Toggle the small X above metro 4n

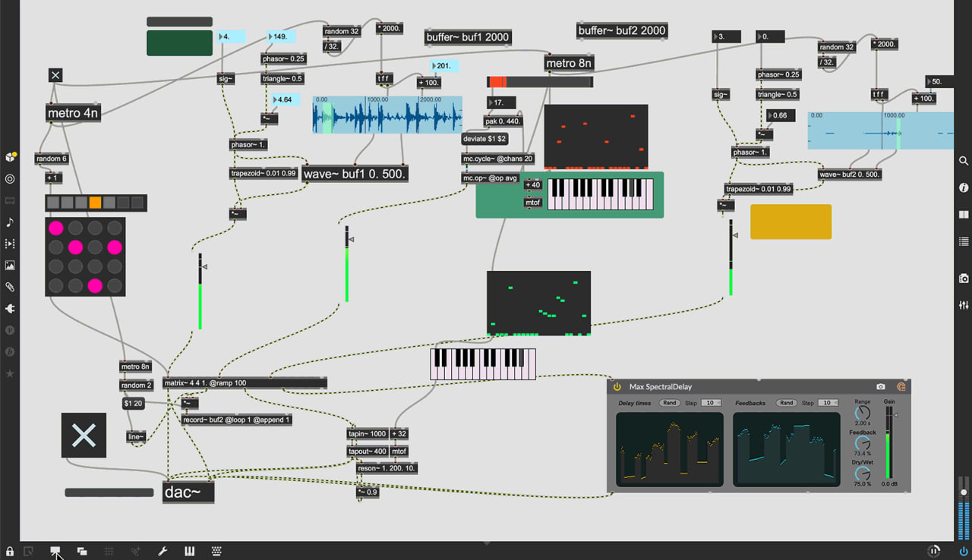point(55,74)
